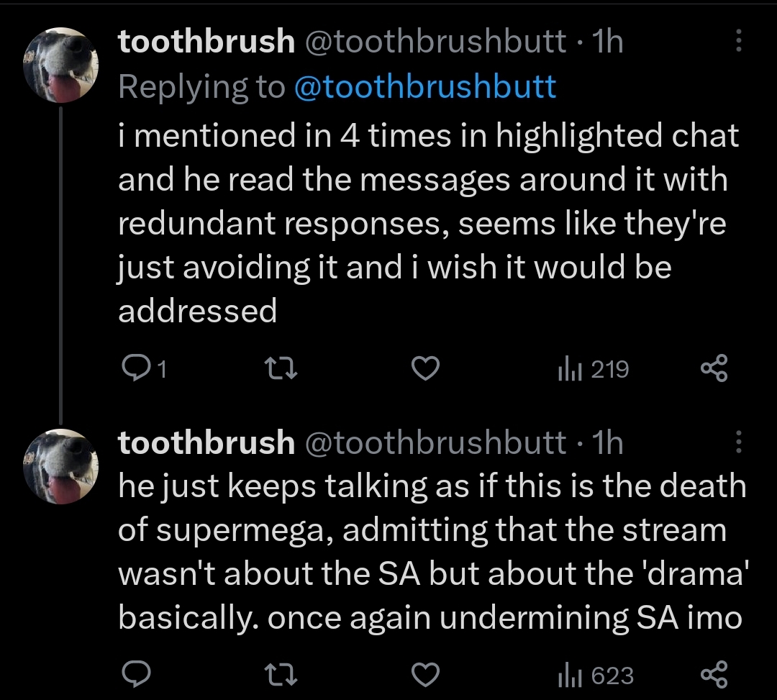Open first tweet's dog profile picture
777x700 pixels.
(x=61, y=65)
